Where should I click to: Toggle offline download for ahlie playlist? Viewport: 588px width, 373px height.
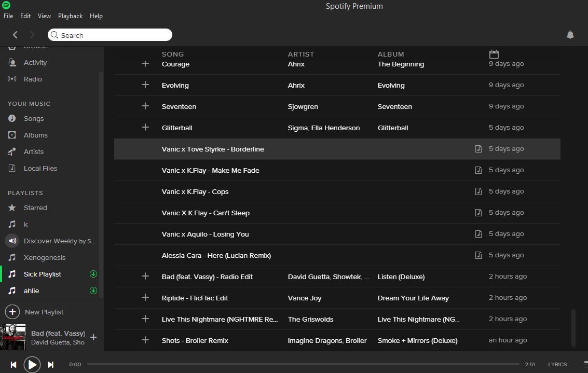pos(93,291)
